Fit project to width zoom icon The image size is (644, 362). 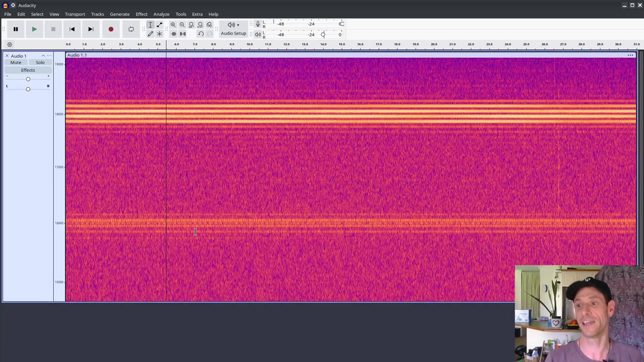tap(200, 25)
